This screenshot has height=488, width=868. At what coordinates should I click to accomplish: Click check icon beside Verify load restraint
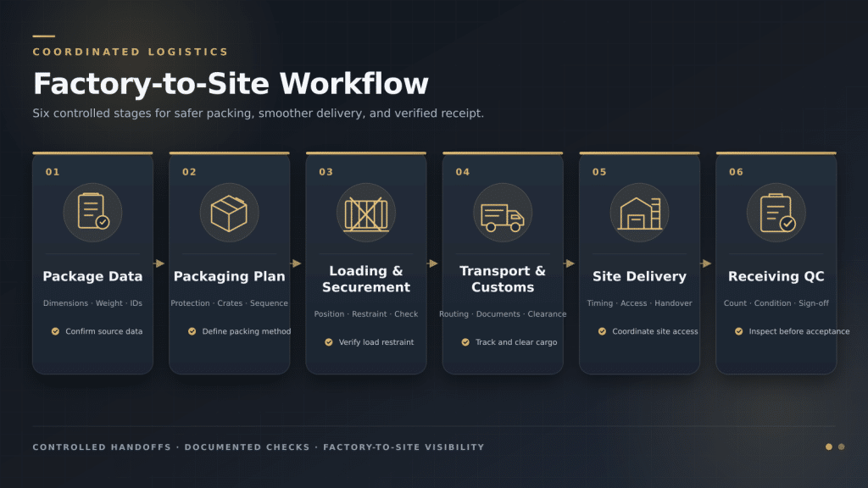coord(329,342)
